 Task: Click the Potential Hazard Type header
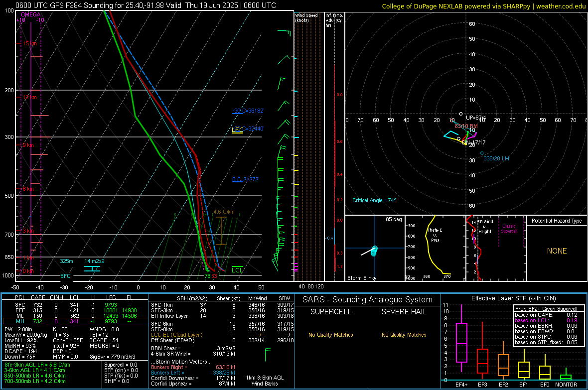(x=557, y=221)
